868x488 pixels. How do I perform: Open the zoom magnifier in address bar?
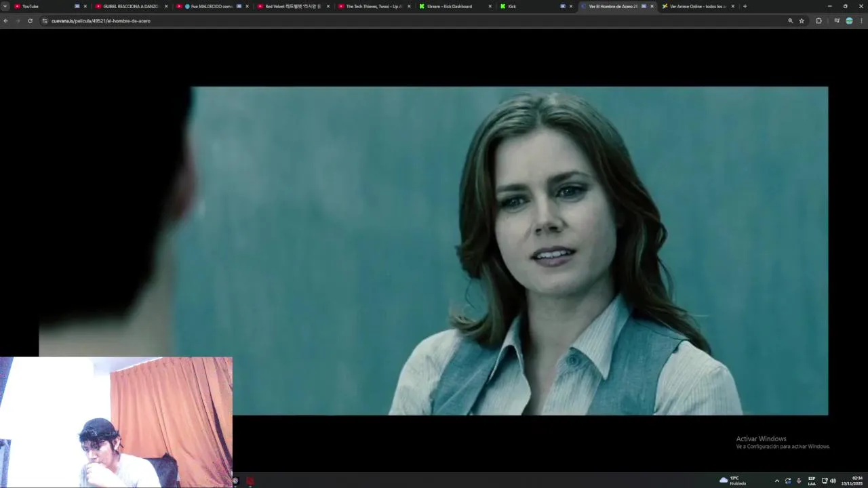tap(790, 21)
